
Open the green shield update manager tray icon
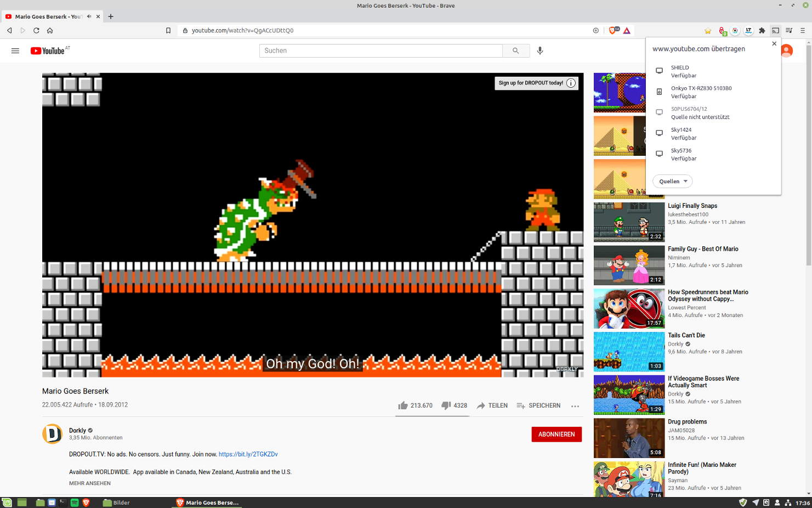pos(743,503)
